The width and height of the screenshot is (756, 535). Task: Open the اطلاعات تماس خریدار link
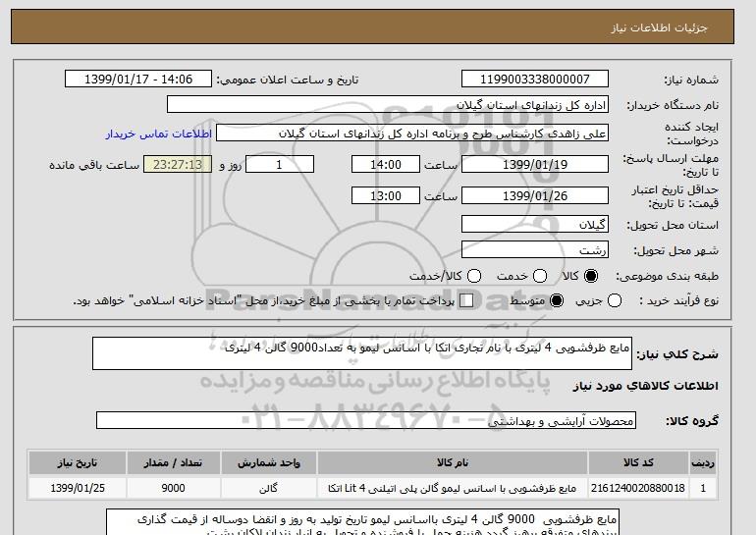[x=159, y=134]
